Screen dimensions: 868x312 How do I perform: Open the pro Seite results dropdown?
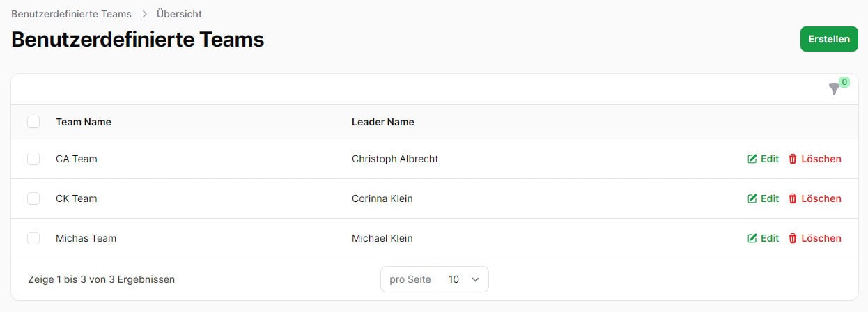tap(464, 279)
